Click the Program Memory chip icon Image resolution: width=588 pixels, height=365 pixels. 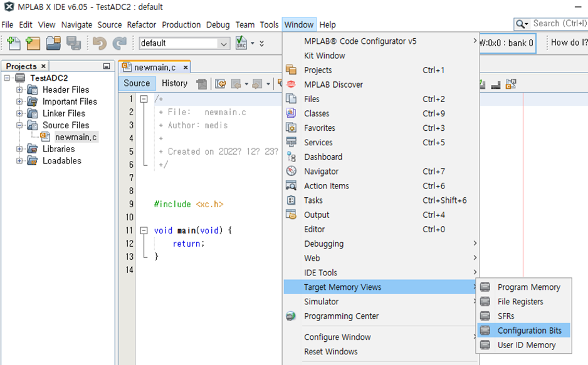coord(485,287)
